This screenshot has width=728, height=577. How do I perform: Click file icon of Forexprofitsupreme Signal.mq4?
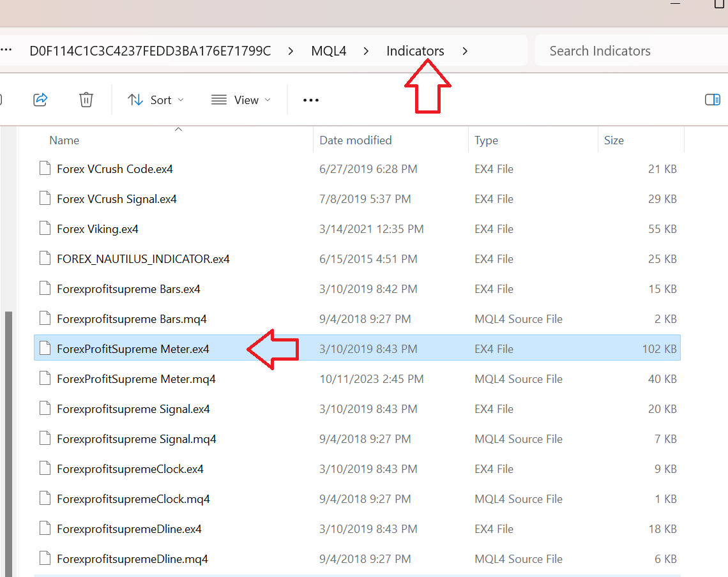point(45,438)
